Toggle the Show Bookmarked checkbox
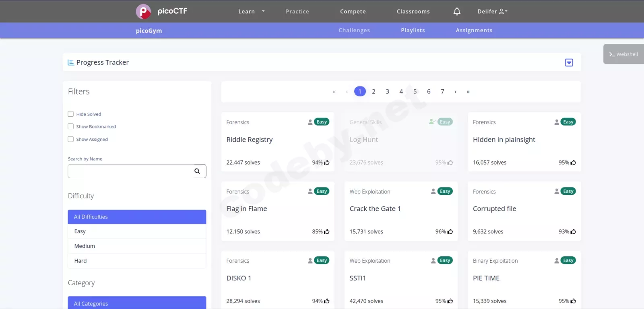 [x=71, y=126]
